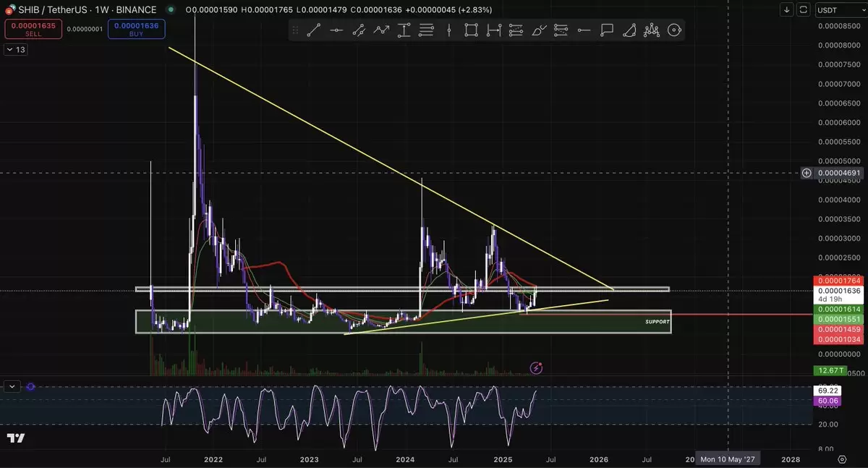Select the Horizontal Line tool with center dot
This screenshot has width=868, height=468.
coord(336,30)
